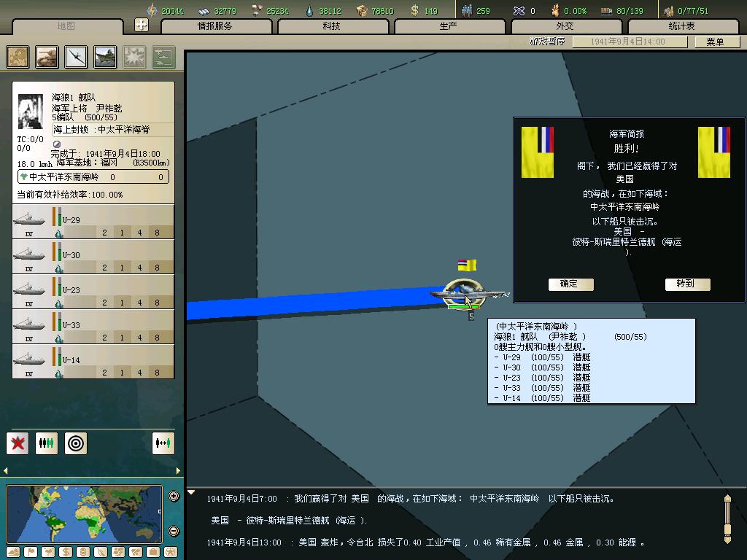Click the message log scrollbar handle
747x560 pixels.
727,529
